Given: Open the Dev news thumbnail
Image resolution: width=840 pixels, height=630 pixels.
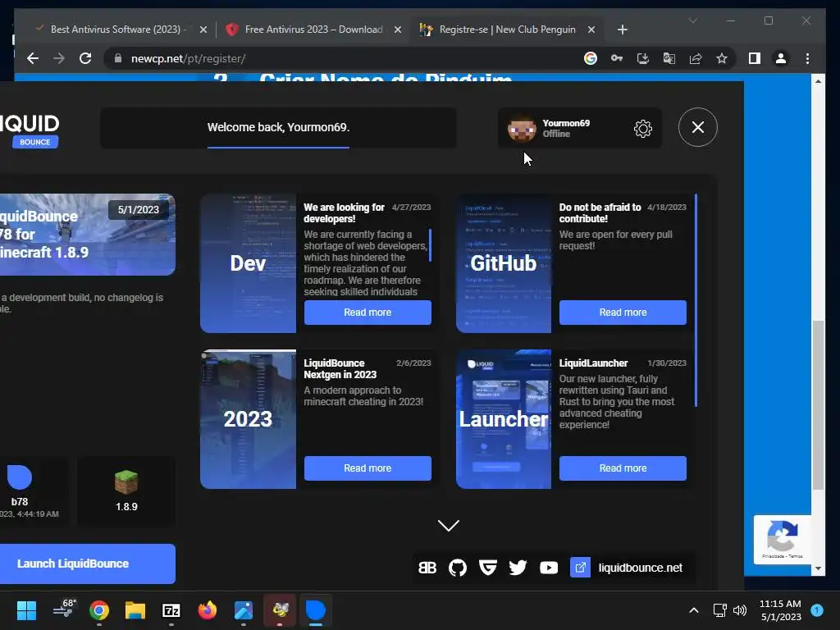Looking at the screenshot, I should click(x=248, y=263).
